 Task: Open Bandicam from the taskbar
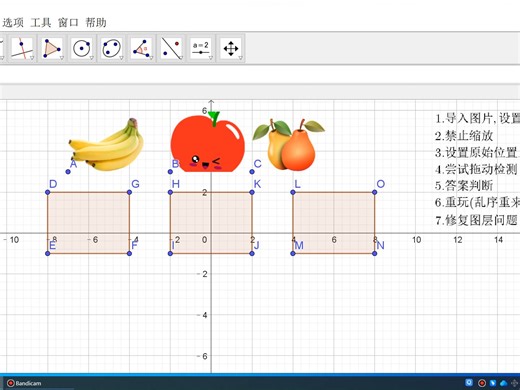[24, 383]
